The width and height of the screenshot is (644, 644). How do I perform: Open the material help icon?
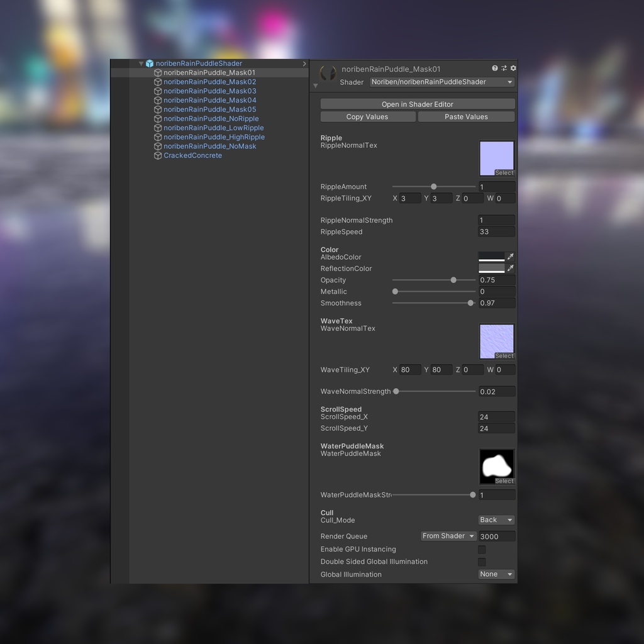(494, 68)
